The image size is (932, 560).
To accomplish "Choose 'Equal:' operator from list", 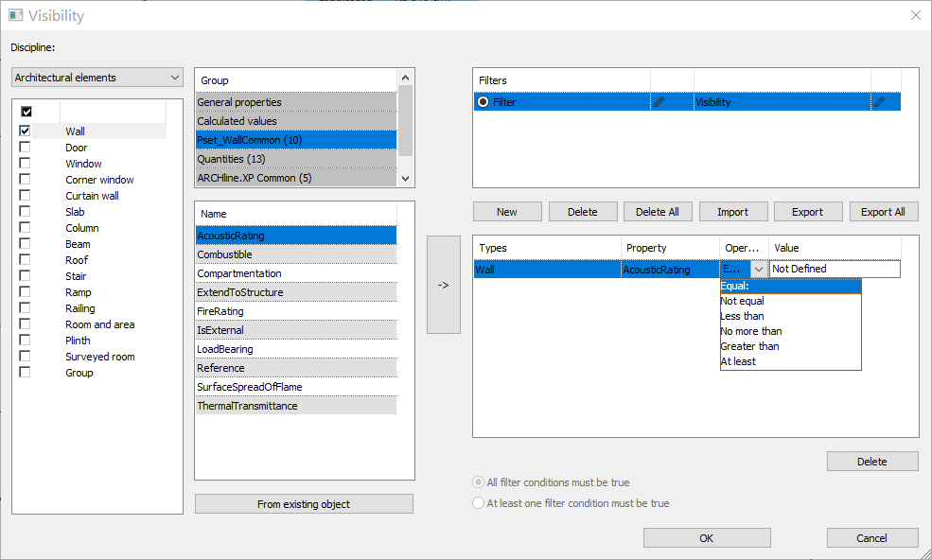I will coord(790,286).
